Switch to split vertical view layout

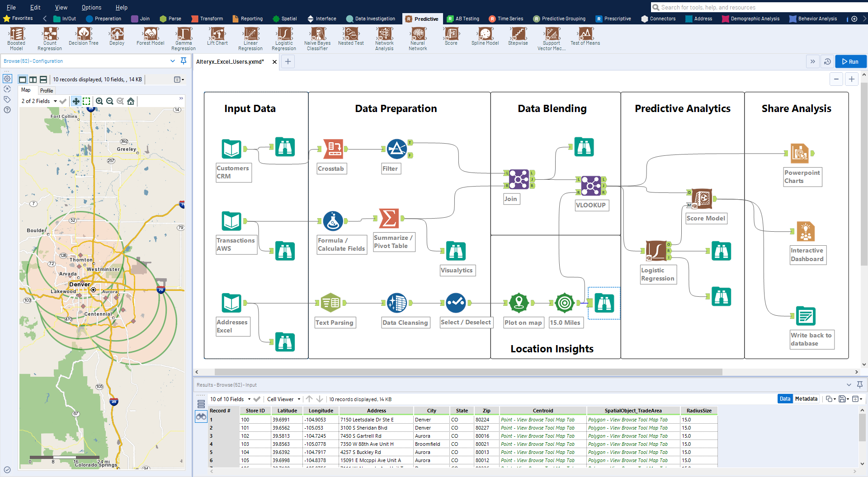(x=33, y=79)
